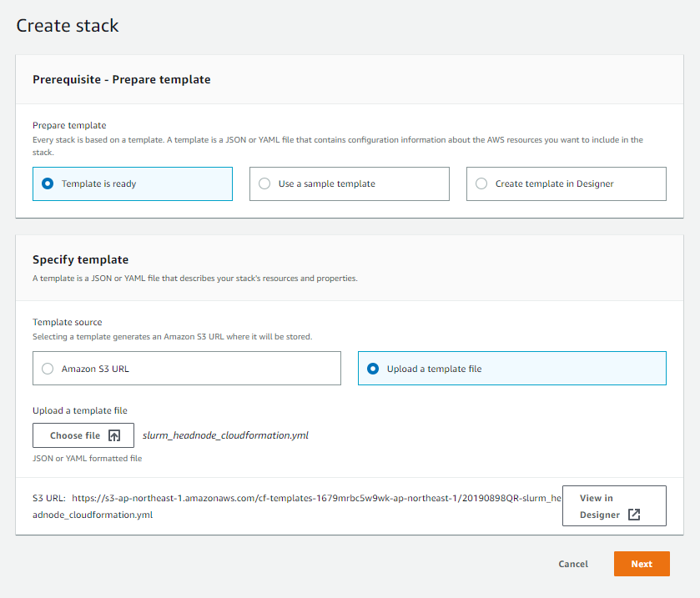Enable the Upload a template file option
The image size is (700, 598).
tap(373, 368)
